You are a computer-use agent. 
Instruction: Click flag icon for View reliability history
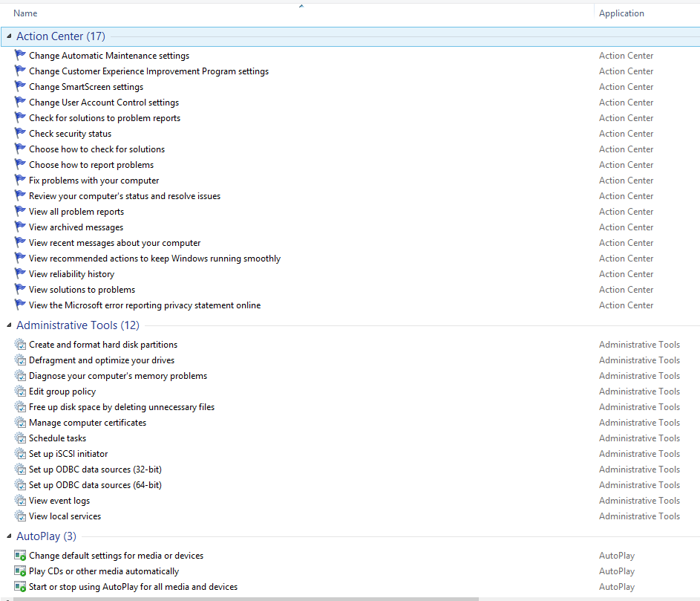[x=20, y=274]
